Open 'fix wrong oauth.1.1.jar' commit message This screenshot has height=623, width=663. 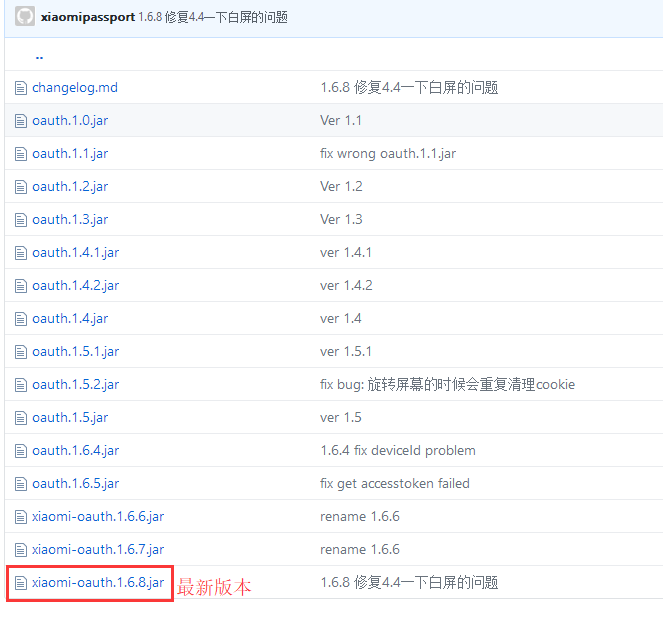coord(388,154)
